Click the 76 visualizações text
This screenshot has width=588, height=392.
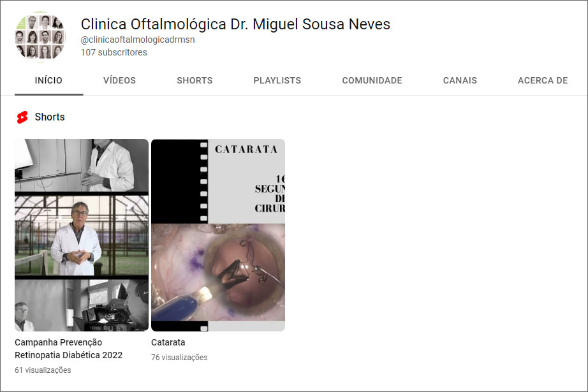179,358
